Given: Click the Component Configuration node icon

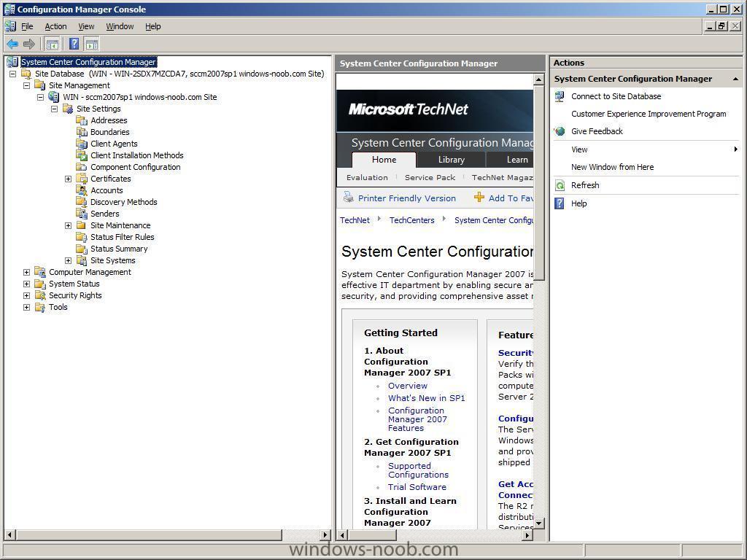Looking at the screenshot, I should (82, 167).
